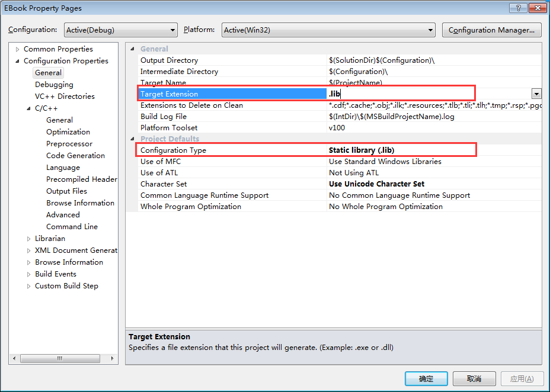Collapse the Configuration Properties node
This screenshot has width=550, height=392.
[x=17, y=61]
